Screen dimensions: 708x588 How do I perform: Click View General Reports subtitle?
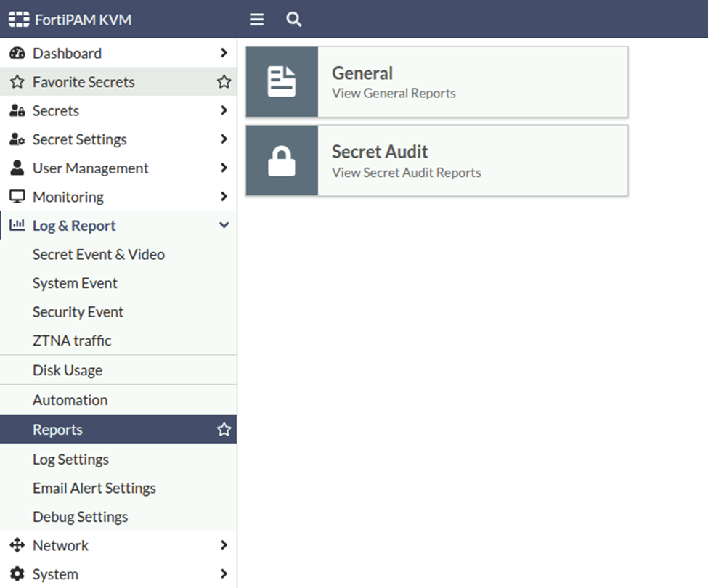[394, 93]
